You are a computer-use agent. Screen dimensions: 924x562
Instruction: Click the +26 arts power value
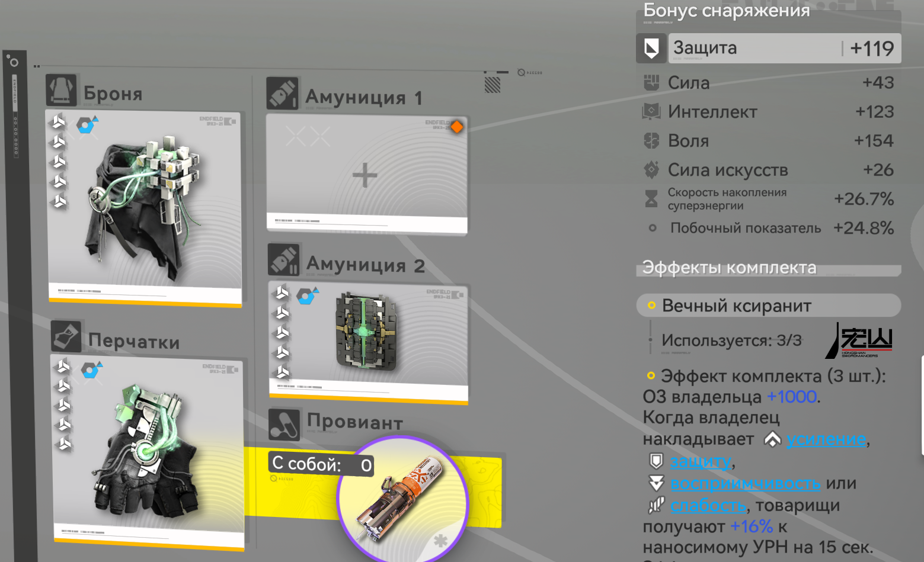tap(878, 170)
